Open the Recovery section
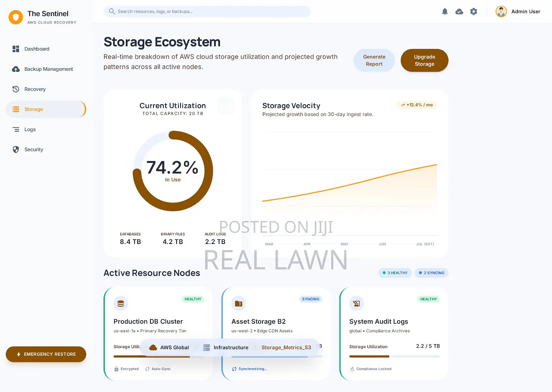 [x=46, y=89]
